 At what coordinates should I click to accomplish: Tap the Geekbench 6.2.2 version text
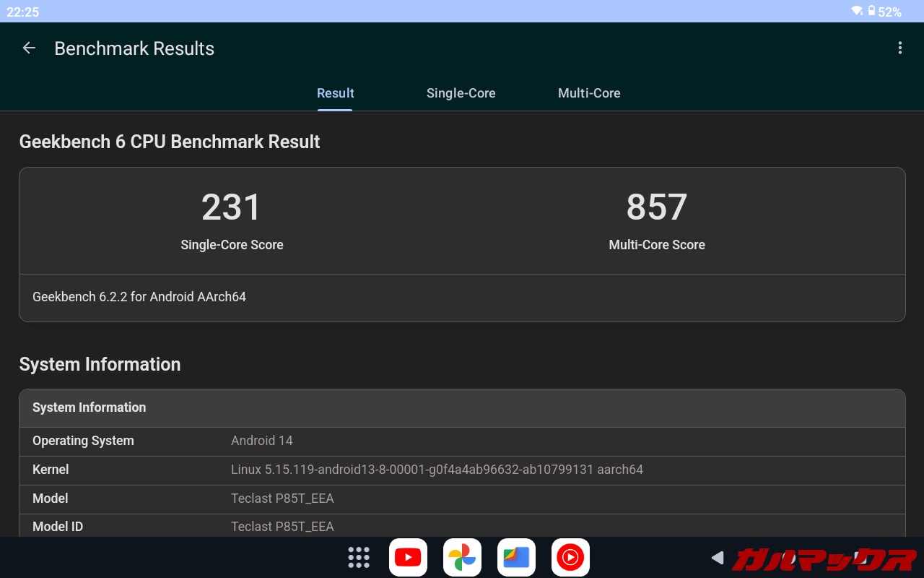(x=139, y=297)
